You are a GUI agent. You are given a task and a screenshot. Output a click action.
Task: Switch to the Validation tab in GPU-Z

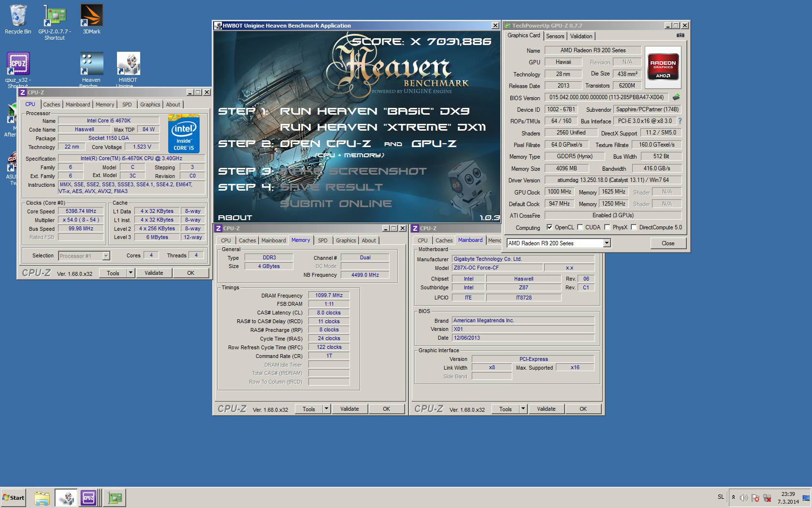(x=581, y=36)
